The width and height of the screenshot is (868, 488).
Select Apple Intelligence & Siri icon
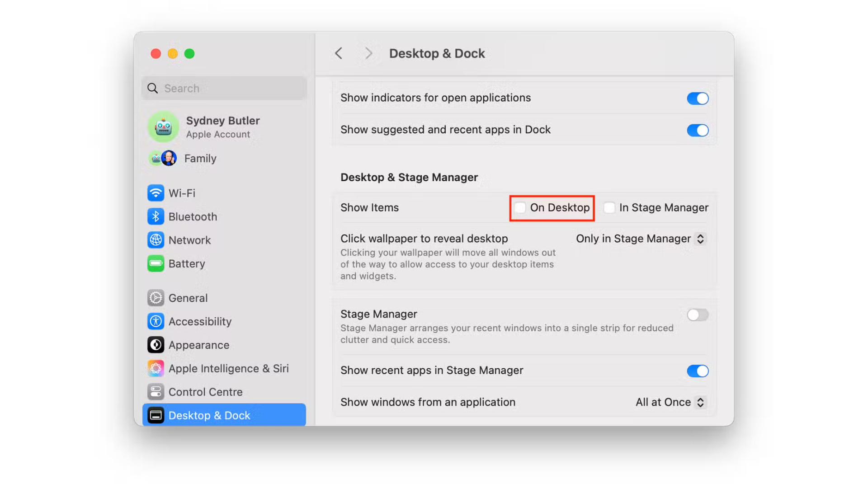156,368
